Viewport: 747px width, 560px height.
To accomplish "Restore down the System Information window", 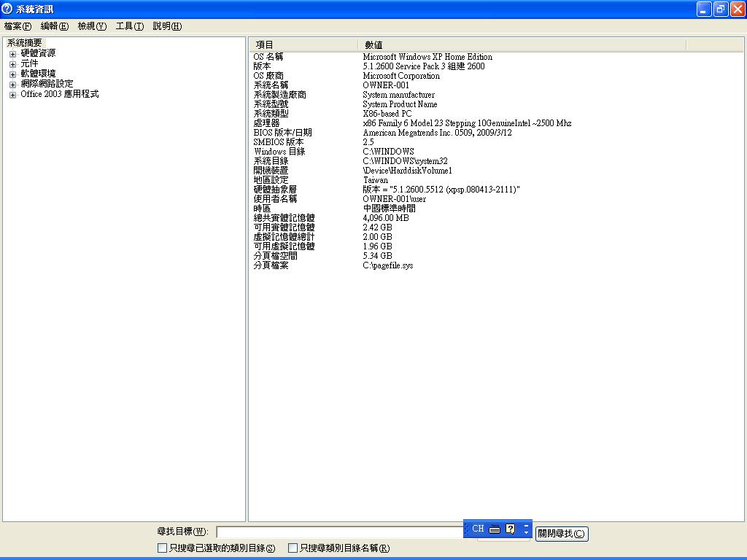I will [x=720, y=9].
